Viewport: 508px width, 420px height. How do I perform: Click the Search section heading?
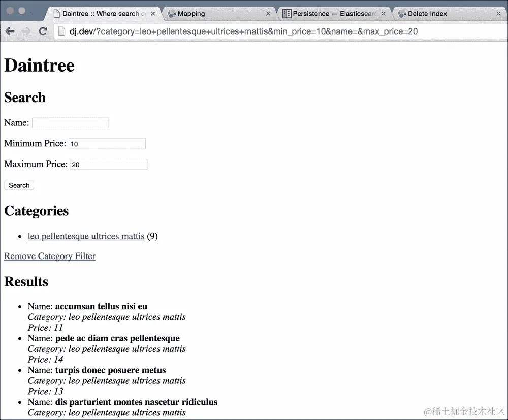[x=25, y=98]
